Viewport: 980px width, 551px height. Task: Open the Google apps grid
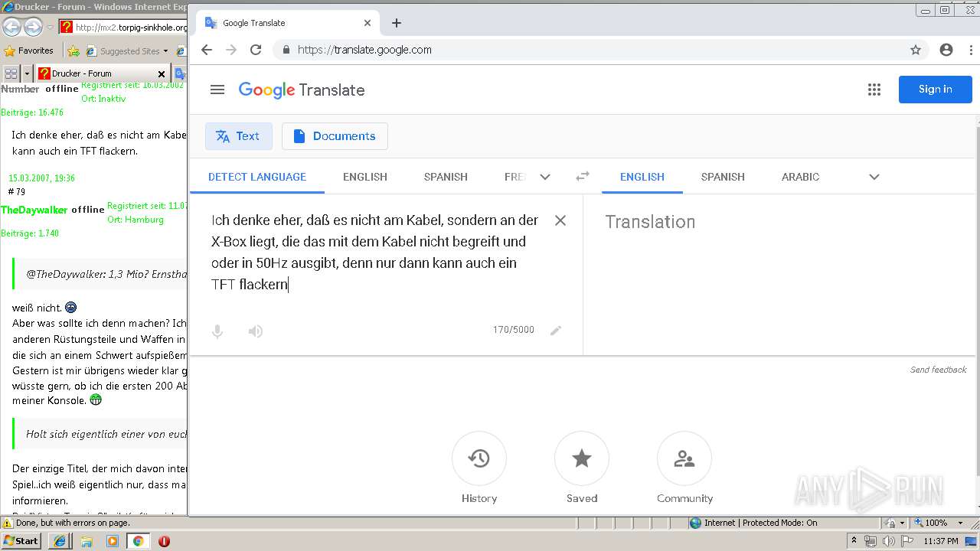pyautogui.click(x=874, y=90)
